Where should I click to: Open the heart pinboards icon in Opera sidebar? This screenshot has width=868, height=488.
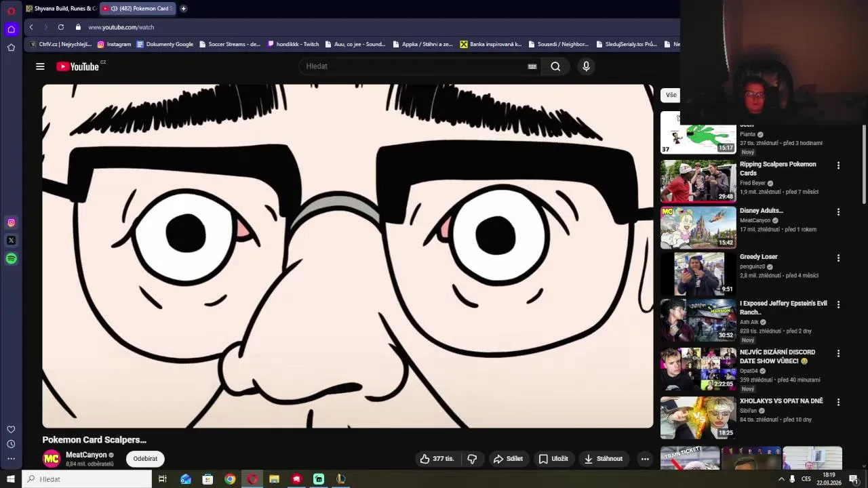(11, 429)
